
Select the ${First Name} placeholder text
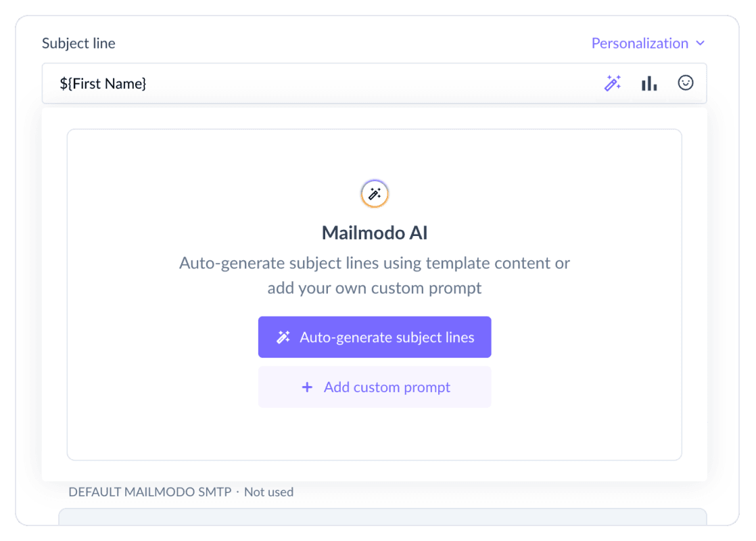(x=102, y=83)
